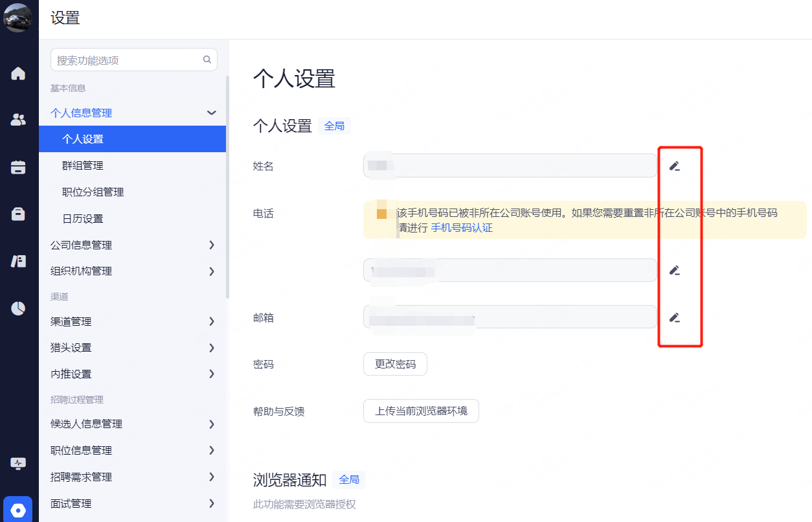Collapse the 个人信息管理 section
Viewport: 812px width, 522px height.
pyautogui.click(x=211, y=113)
